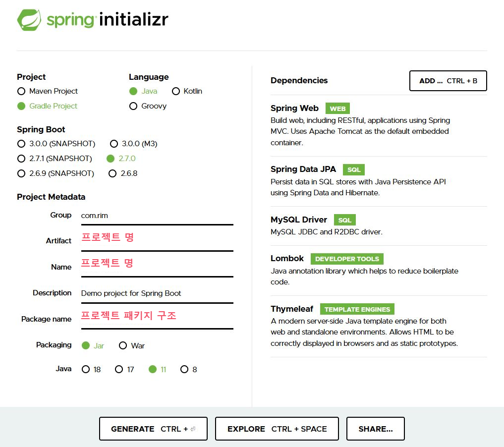504x447 pixels.
Task: Click the SQL badge next to Spring Data JPA
Action: (353, 169)
